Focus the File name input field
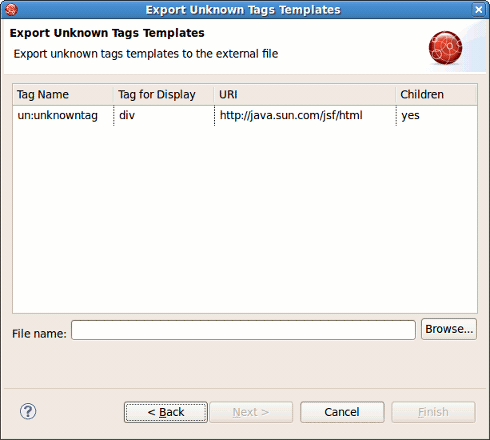The width and height of the screenshot is (490, 440). pos(243,330)
